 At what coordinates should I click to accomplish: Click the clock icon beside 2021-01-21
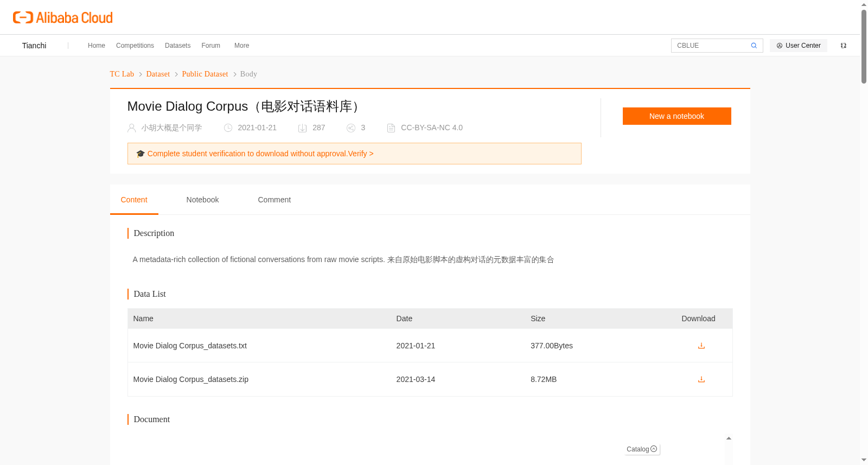(x=228, y=128)
